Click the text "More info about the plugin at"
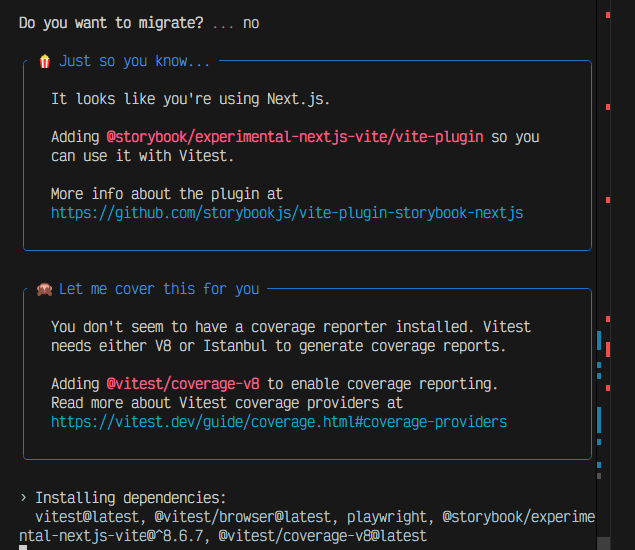Screen dimensions: 635x550 point(166,194)
